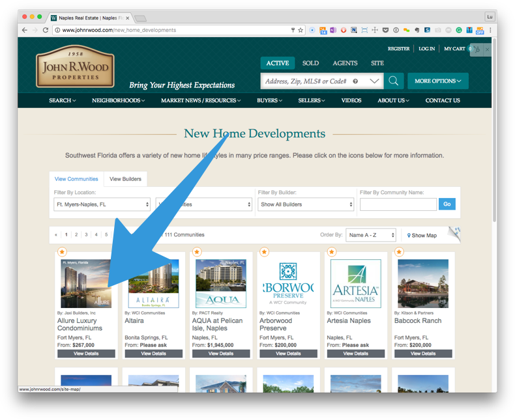Click the green search magnifier button

coord(394,81)
